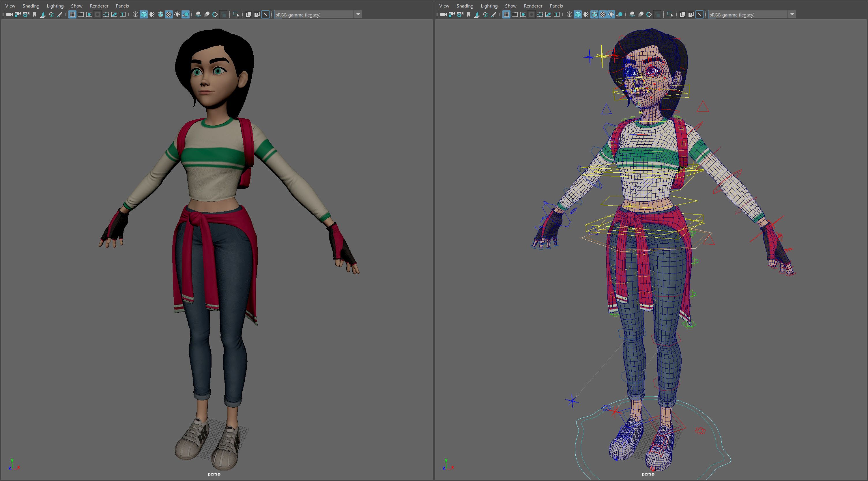868x481 pixels.
Task: Open Shading menu in left viewport
Action: [x=31, y=6]
